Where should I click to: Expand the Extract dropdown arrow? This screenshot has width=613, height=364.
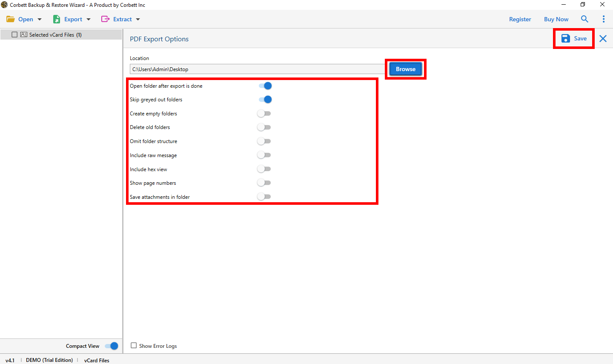(138, 20)
